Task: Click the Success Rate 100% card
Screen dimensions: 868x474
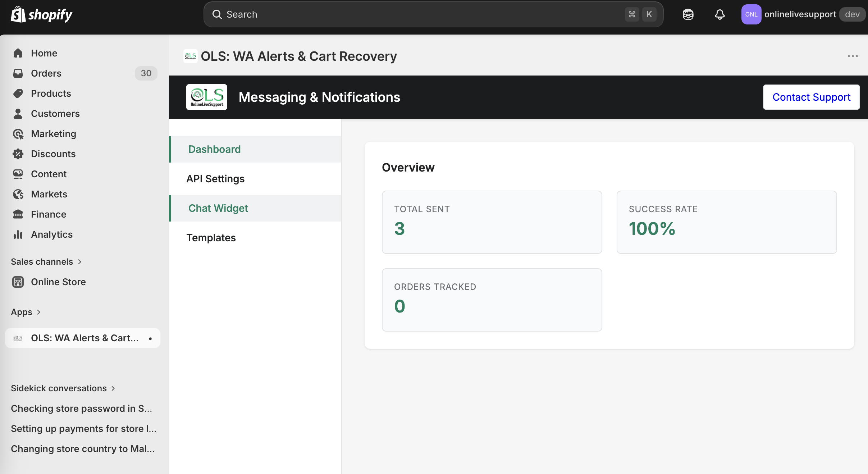Action: (x=727, y=222)
